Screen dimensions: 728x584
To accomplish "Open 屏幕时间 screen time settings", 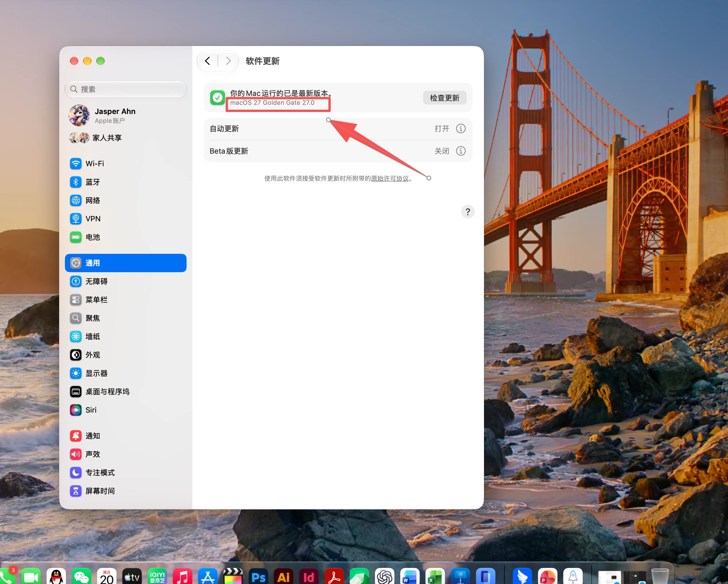I will coord(125,491).
